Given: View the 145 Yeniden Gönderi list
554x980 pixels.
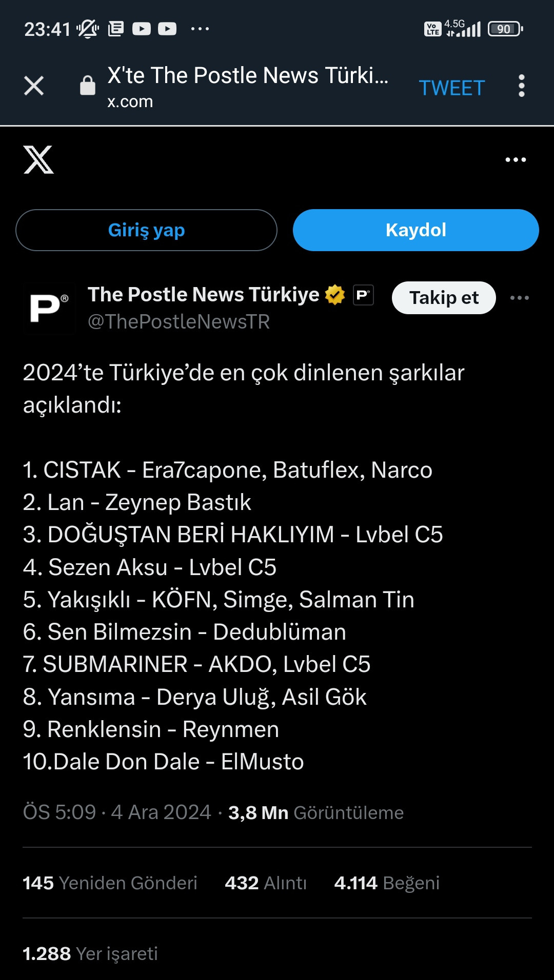Looking at the screenshot, I should point(110,883).
